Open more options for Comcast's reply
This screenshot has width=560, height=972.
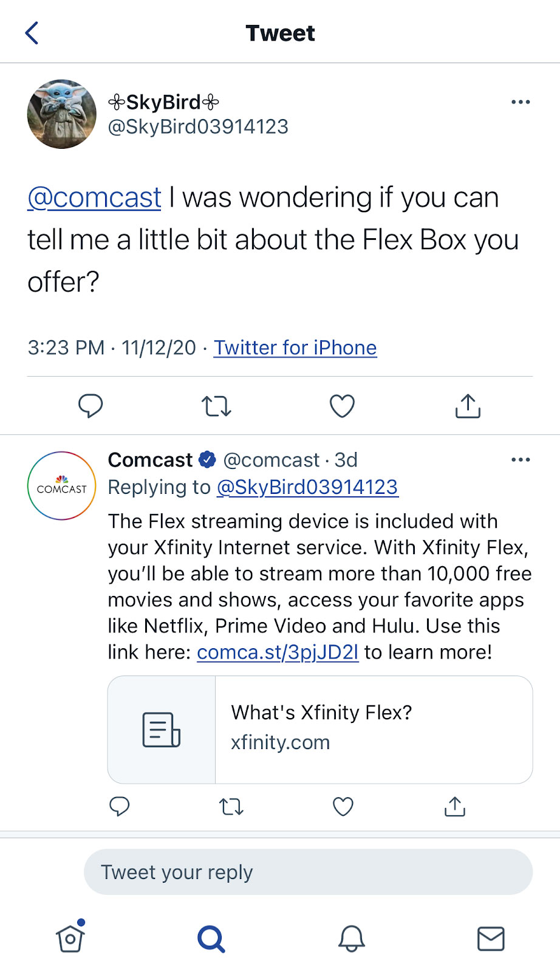point(521,460)
